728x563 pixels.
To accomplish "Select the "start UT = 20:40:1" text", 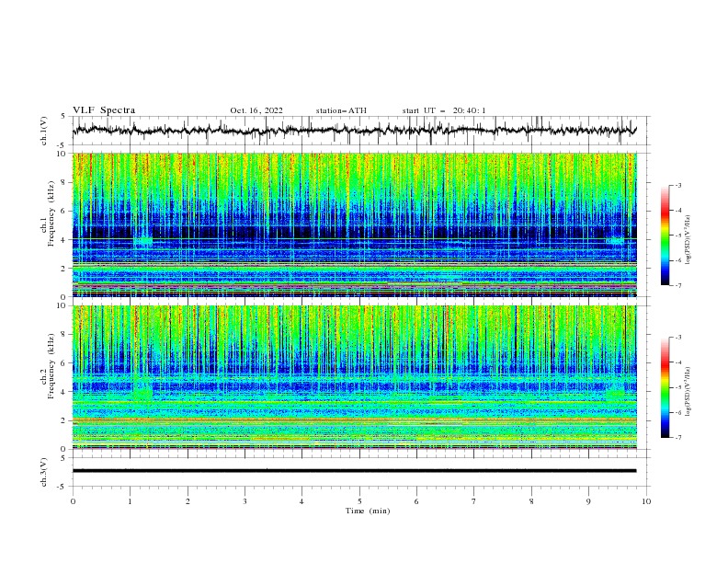I will (444, 110).
